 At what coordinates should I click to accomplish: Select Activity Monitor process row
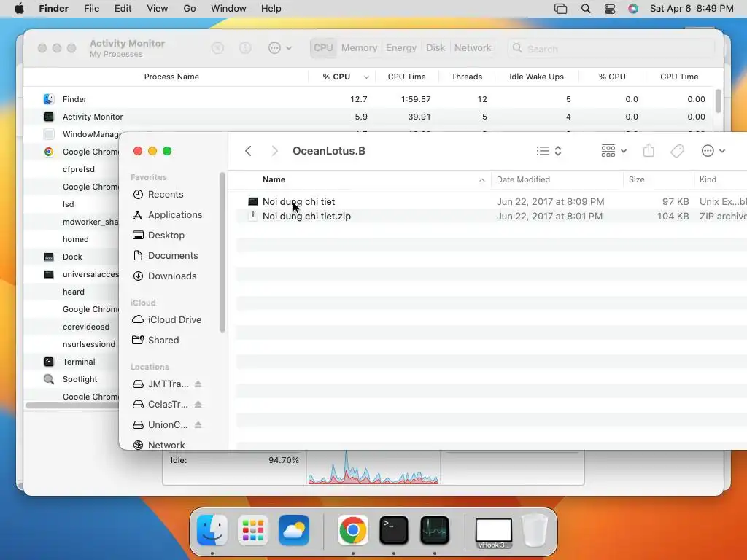coord(368,117)
